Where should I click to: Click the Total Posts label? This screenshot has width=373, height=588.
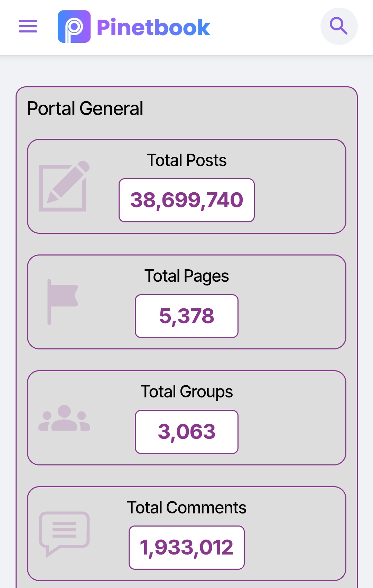tap(187, 160)
